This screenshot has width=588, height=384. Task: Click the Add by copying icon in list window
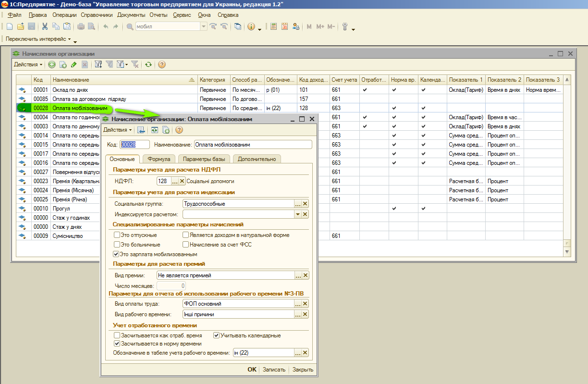(63, 64)
